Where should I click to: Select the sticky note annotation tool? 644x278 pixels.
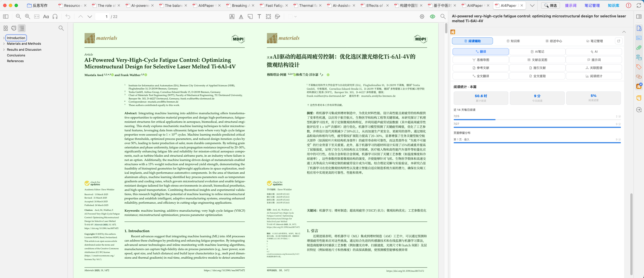[x=250, y=17]
